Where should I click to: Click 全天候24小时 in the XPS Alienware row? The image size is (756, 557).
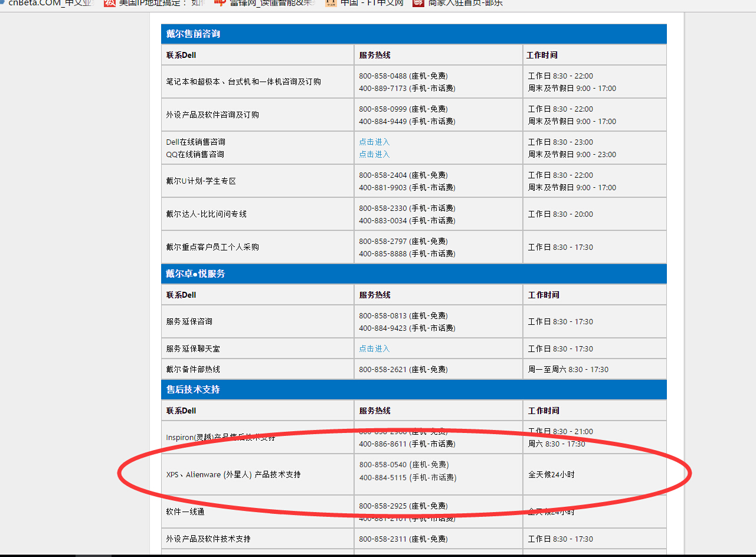coord(551,474)
